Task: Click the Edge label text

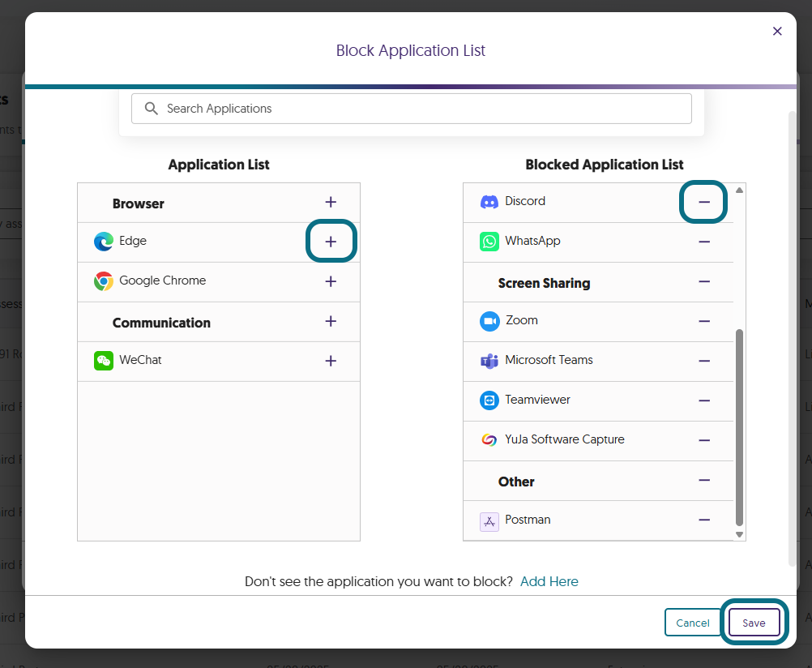Action: pos(133,241)
